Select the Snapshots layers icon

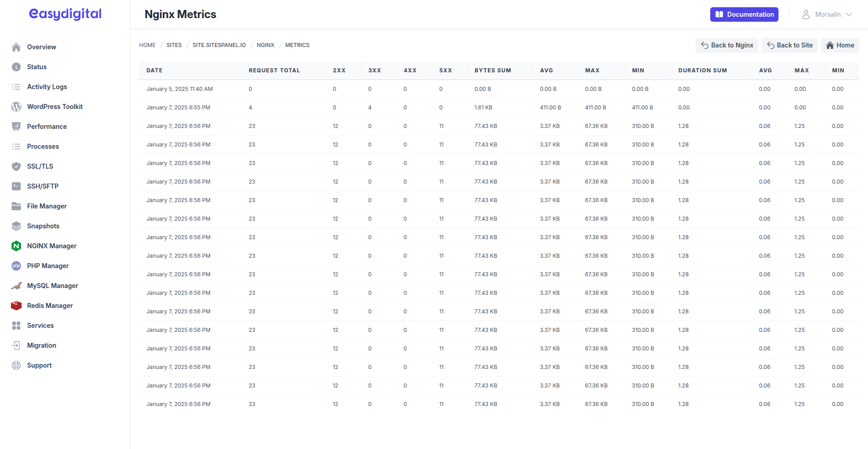point(16,226)
